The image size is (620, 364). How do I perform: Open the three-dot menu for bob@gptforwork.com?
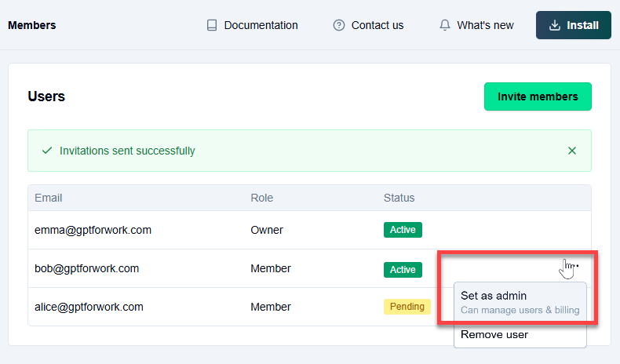coord(575,267)
